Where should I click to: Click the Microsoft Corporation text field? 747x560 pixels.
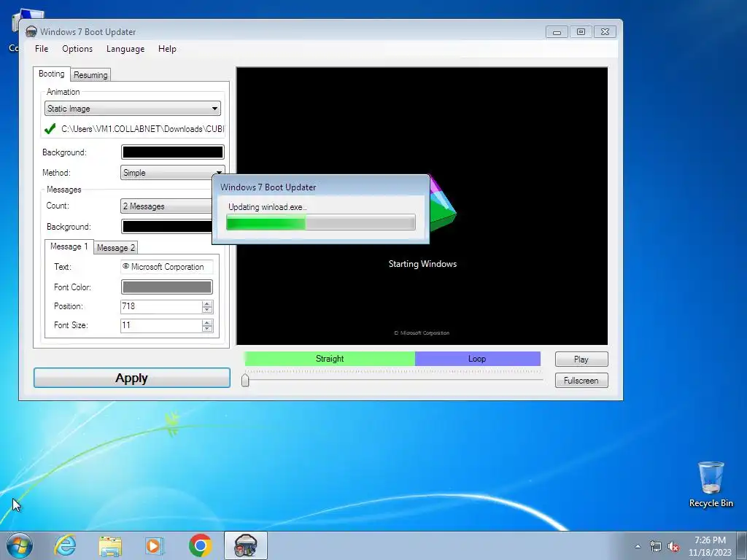click(167, 267)
